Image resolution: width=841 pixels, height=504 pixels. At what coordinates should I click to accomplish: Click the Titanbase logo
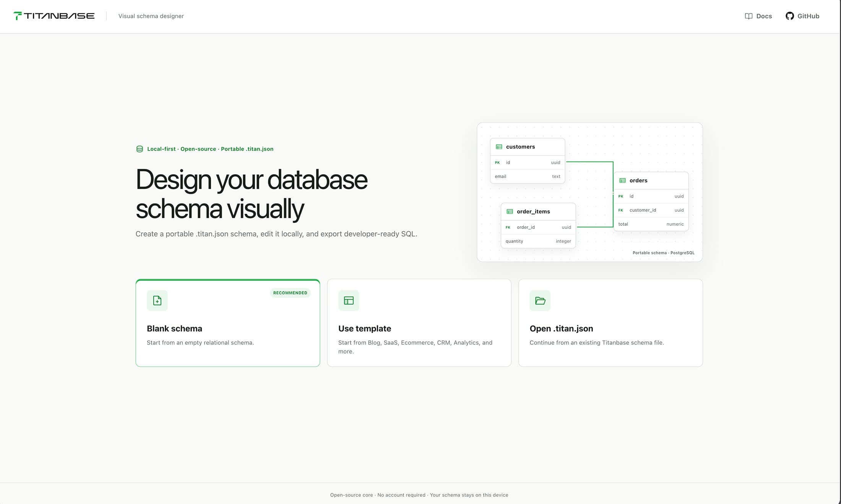(x=54, y=16)
